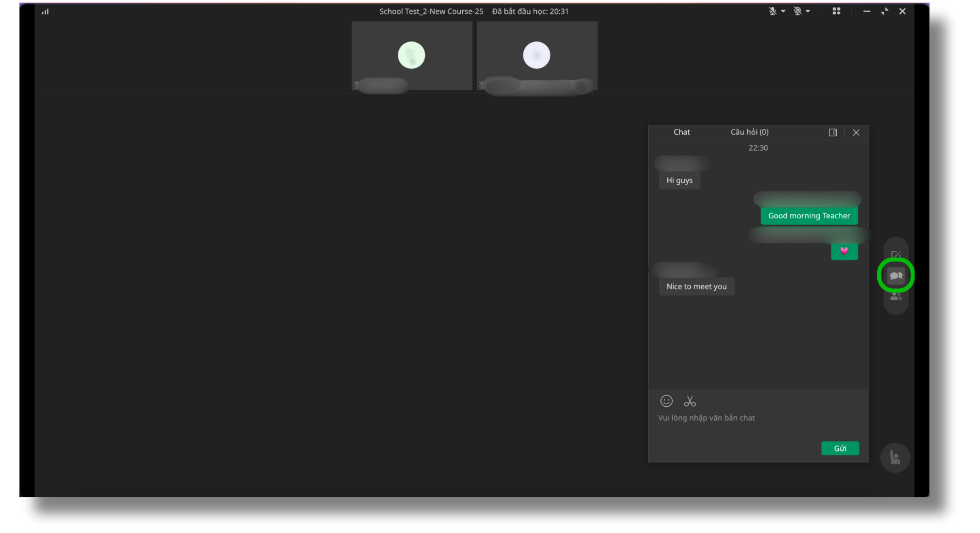Expand microphone options dropdown arrow

783,11
